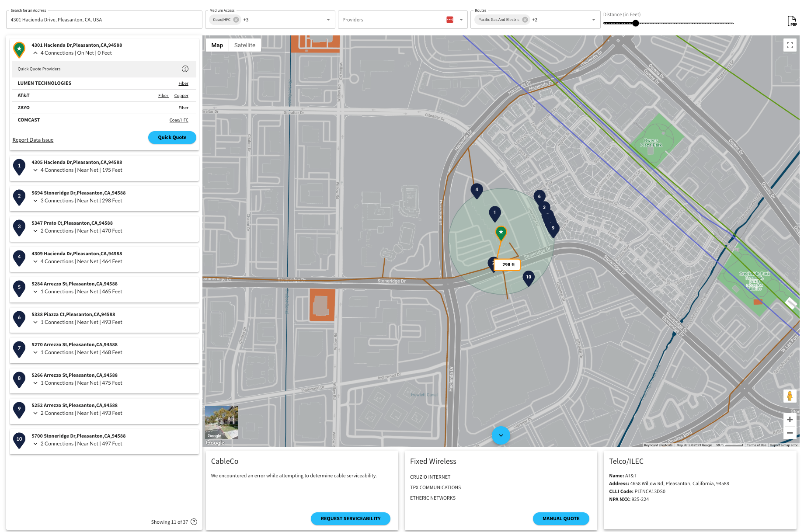Remove the Coax/HFC filter chip
This screenshot has height=532, width=804.
click(x=236, y=20)
